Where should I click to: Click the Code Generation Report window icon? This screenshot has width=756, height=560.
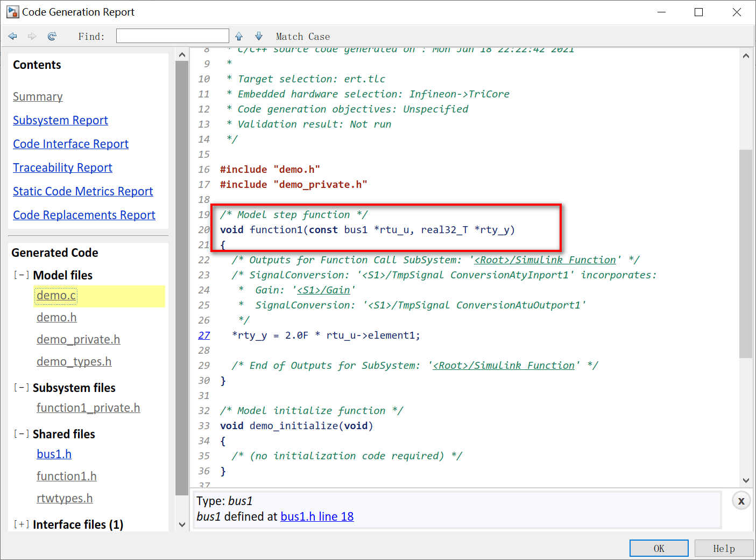(x=12, y=12)
